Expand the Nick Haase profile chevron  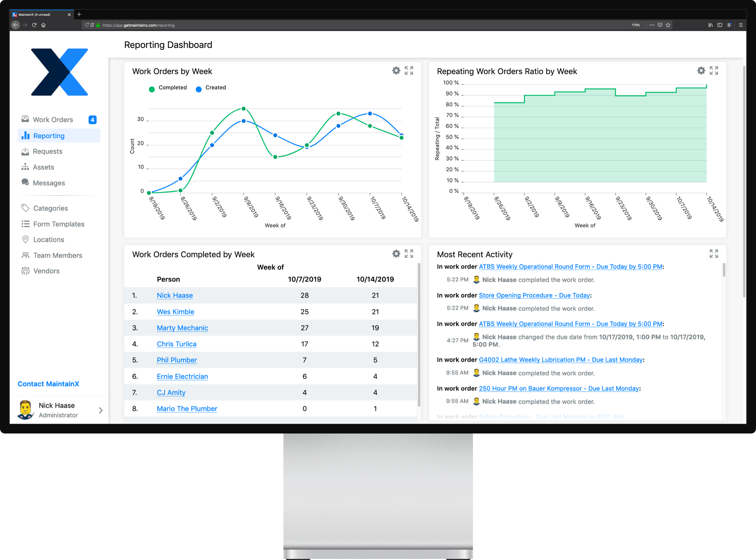pos(100,410)
